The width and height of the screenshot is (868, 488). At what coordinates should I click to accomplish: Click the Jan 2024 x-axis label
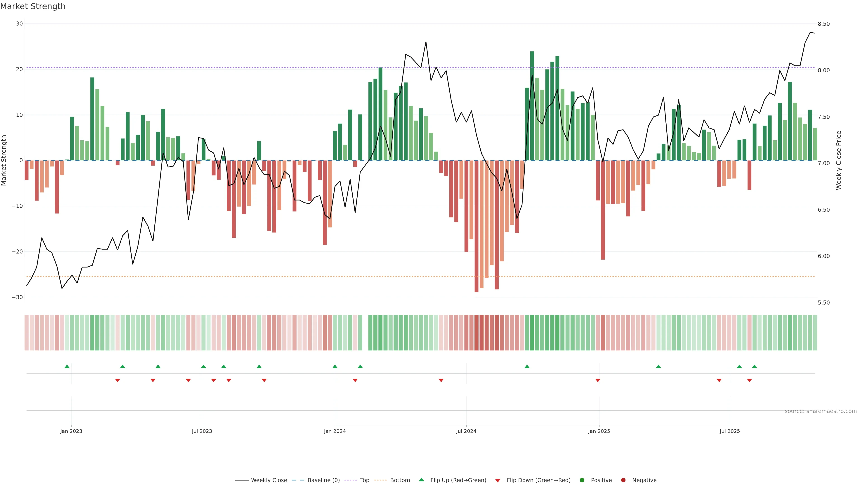tap(335, 431)
